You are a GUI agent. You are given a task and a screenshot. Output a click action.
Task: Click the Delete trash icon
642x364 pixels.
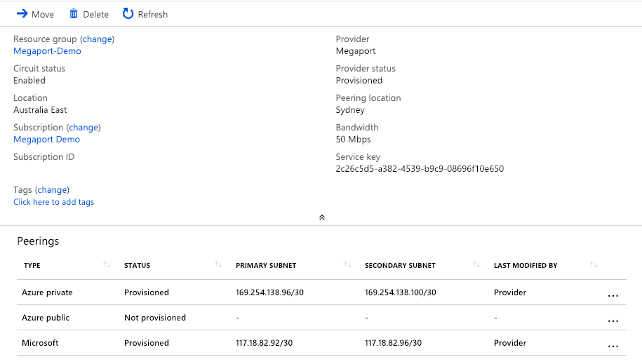click(x=74, y=14)
